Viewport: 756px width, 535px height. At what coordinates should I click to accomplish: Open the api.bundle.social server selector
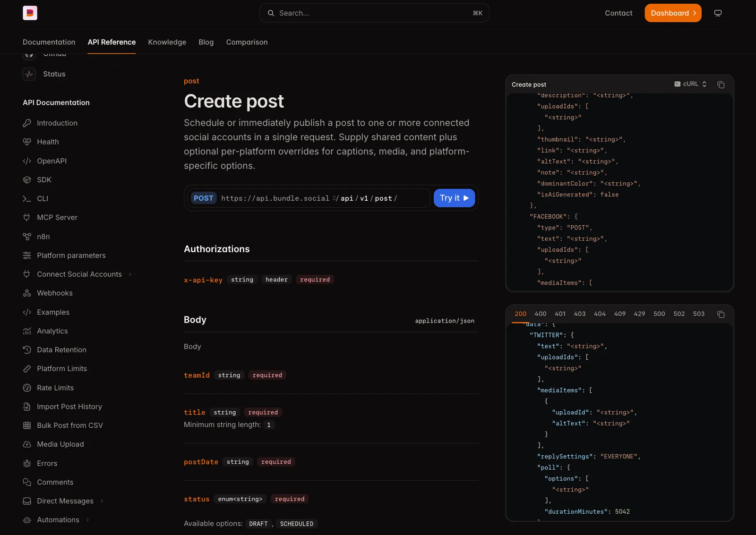pos(279,198)
